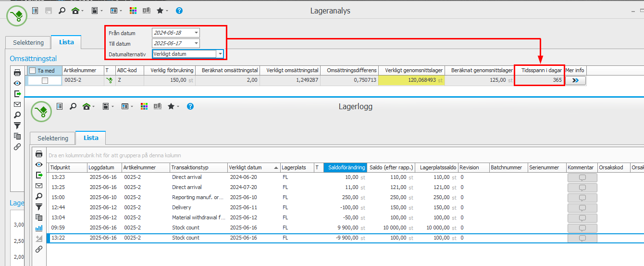Click the envelope icon in Lageranalys sidebar
The width and height of the screenshot is (644, 266).
[x=17, y=104]
